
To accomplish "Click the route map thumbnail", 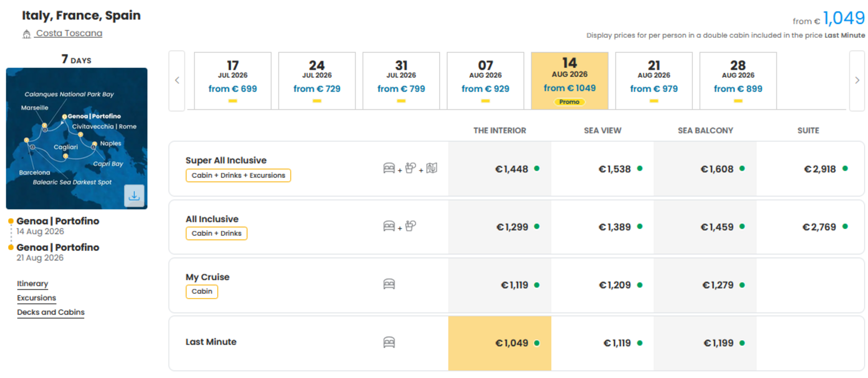I will point(76,138).
